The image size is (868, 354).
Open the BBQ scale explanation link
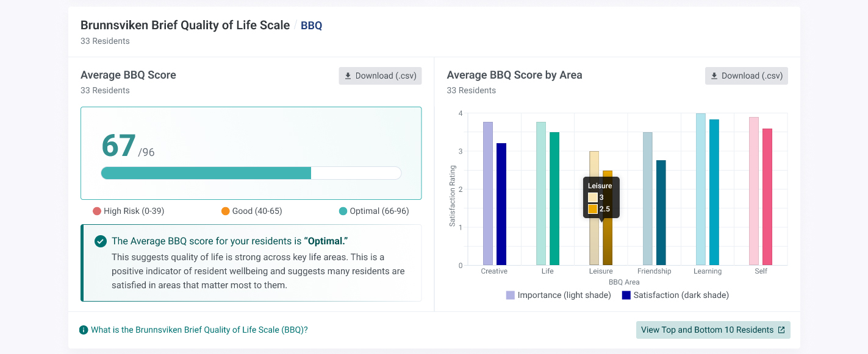click(x=199, y=330)
